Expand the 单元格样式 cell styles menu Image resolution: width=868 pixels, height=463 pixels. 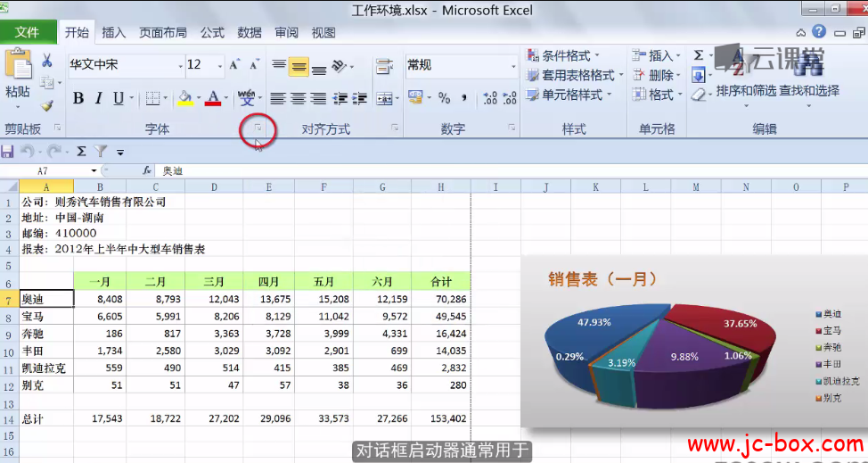pyautogui.click(x=569, y=95)
